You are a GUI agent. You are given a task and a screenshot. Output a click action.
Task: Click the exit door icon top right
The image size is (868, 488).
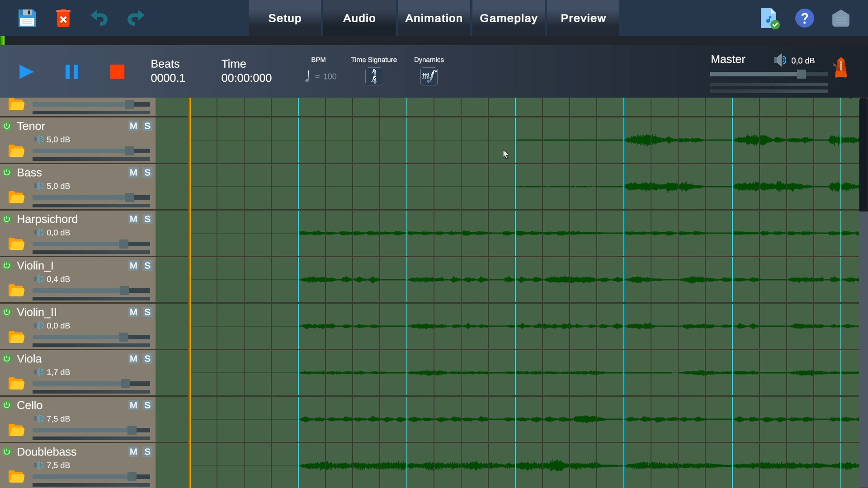tap(841, 18)
